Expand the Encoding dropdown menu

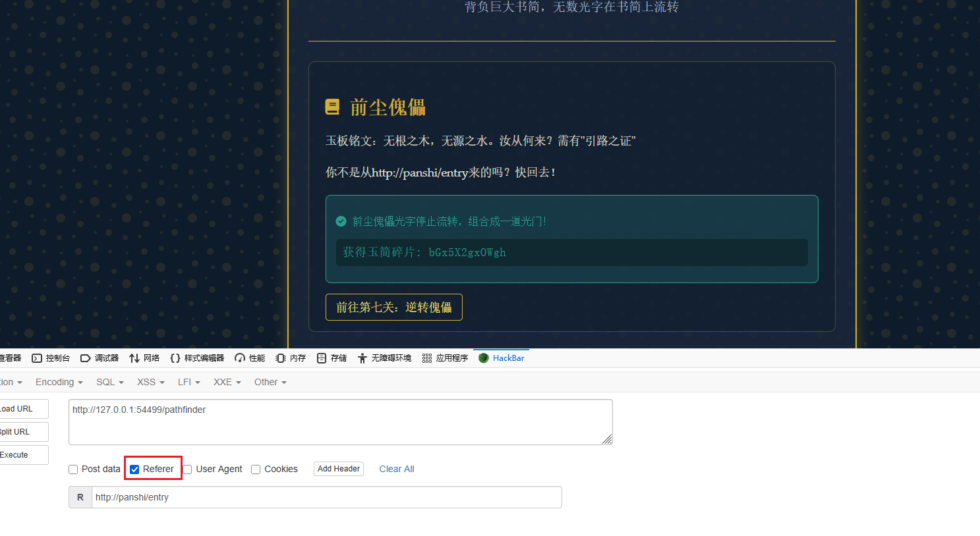click(59, 382)
